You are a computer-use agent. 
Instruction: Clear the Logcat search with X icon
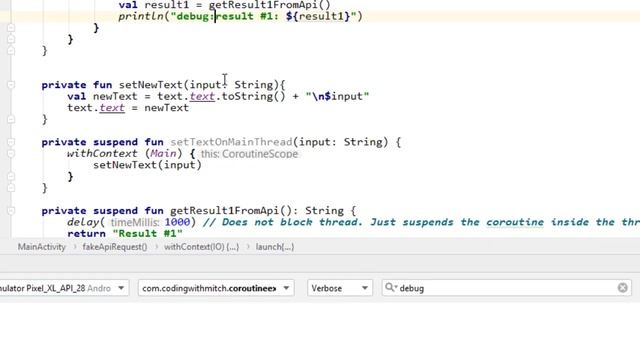622,288
